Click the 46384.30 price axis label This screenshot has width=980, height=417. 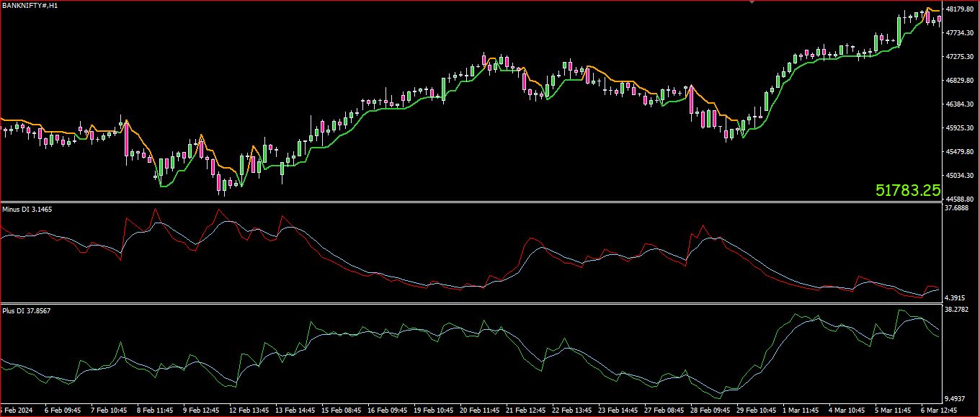[x=961, y=104]
